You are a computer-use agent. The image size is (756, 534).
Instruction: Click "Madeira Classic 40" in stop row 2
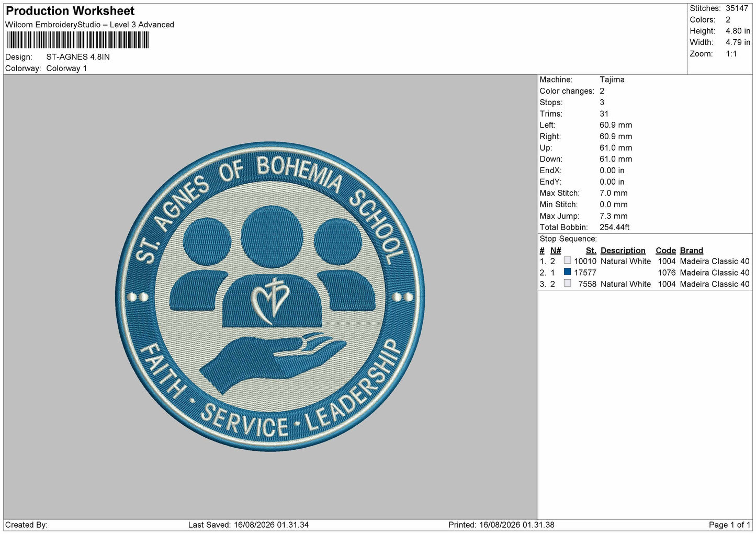[x=715, y=273]
